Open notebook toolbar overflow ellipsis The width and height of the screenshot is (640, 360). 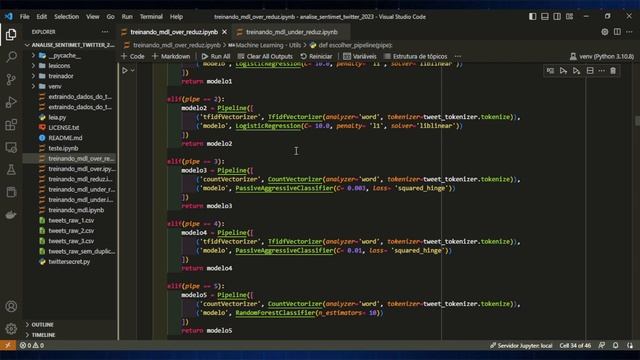(458, 56)
